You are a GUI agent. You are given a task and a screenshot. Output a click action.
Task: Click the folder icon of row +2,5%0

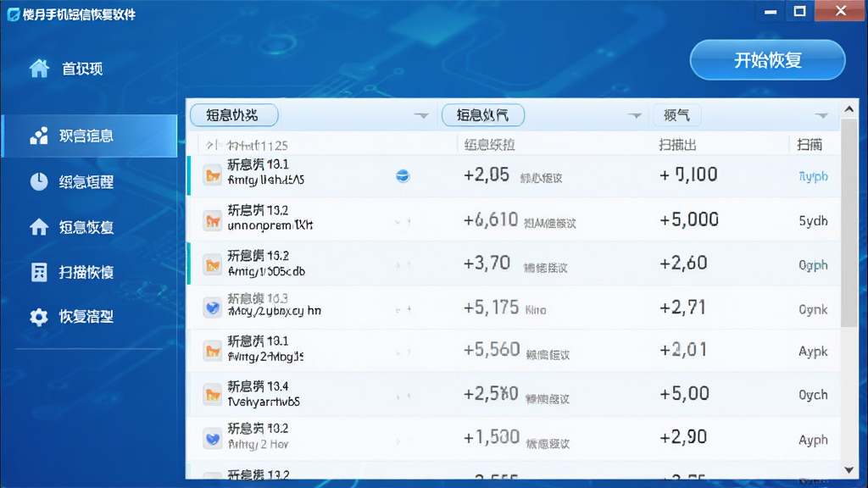[213, 395]
